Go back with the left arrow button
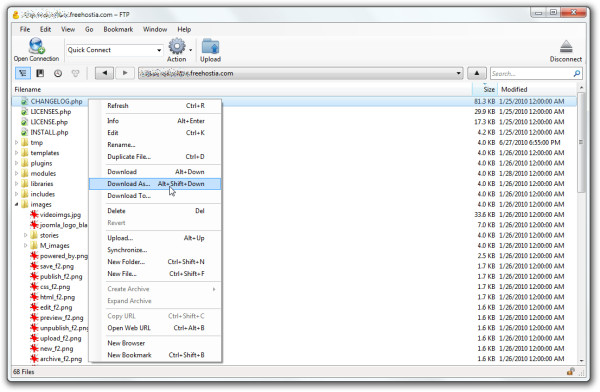The width and height of the screenshot is (600, 392). (104, 73)
